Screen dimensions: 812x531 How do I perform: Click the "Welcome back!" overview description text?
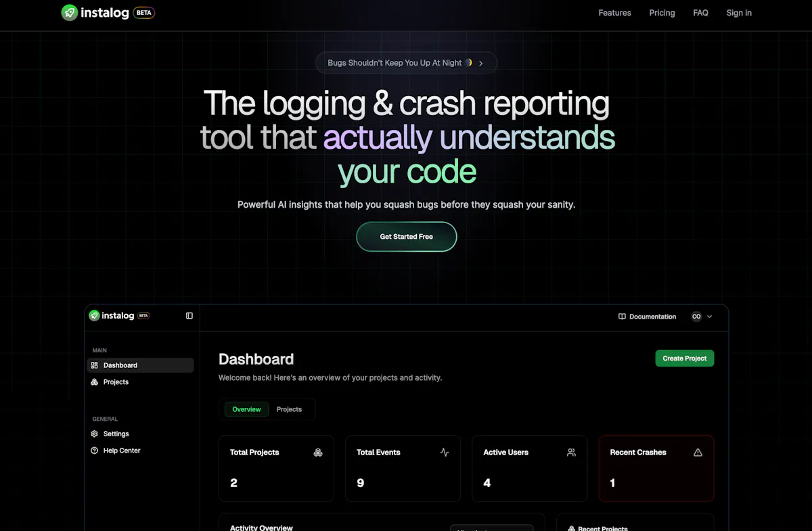(x=330, y=377)
